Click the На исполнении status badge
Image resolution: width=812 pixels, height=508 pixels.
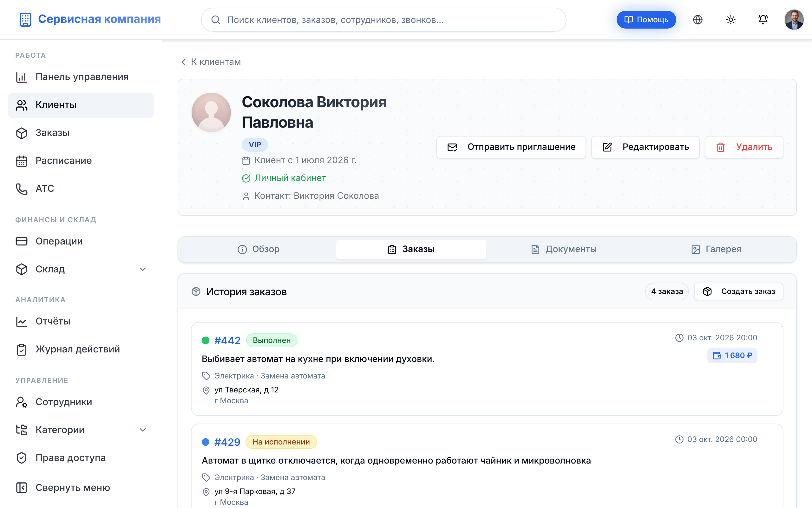coord(281,442)
